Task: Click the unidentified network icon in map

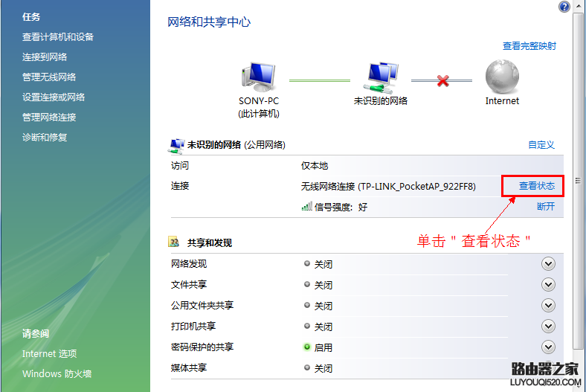Action: point(381,77)
